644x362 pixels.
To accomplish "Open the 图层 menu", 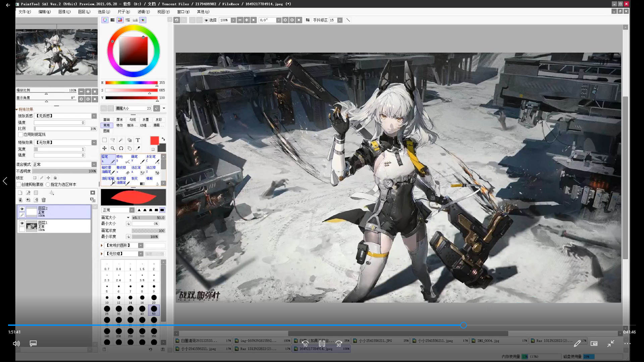I will point(84,12).
